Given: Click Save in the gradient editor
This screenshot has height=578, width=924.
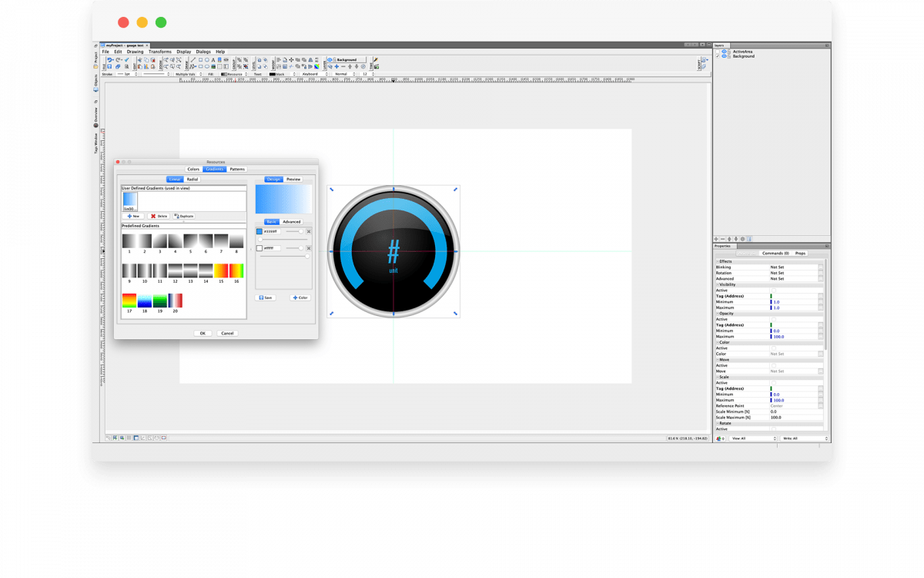Looking at the screenshot, I should click(x=265, y=297).
